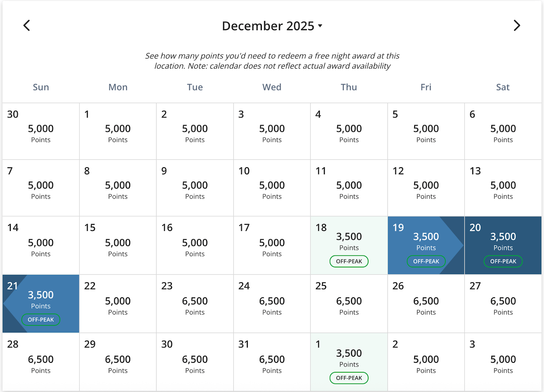Go to the next month arrow

517,25
